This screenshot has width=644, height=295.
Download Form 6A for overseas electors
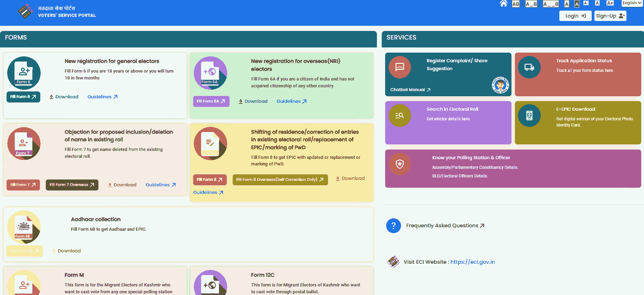[253, 101]
